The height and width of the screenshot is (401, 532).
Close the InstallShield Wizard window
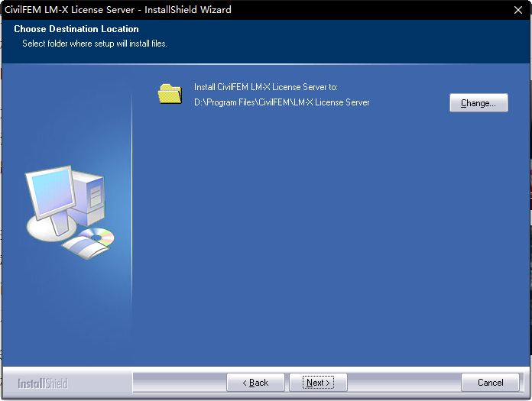click(x=517, y=10)
